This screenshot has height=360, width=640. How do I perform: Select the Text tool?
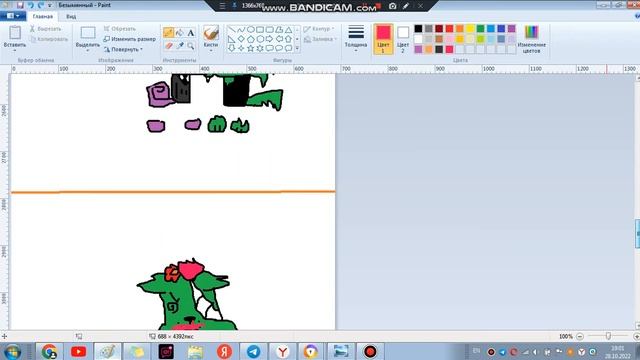point(191,33)
